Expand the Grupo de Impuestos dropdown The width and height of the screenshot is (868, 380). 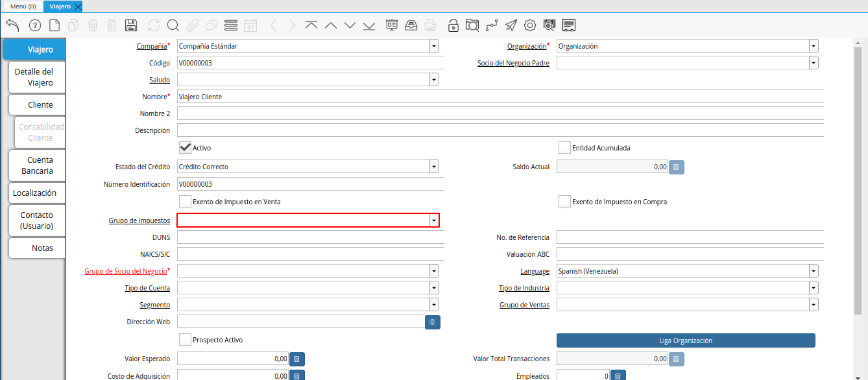tap(433, 220)
